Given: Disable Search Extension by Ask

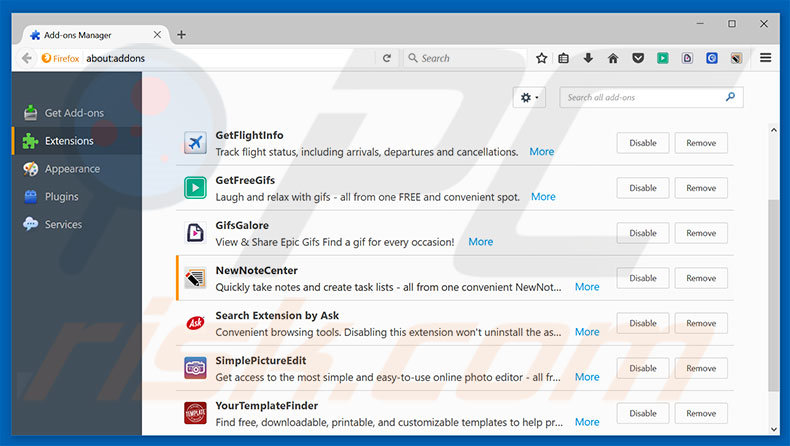Looking at the screenshot, I should (643, 323).
